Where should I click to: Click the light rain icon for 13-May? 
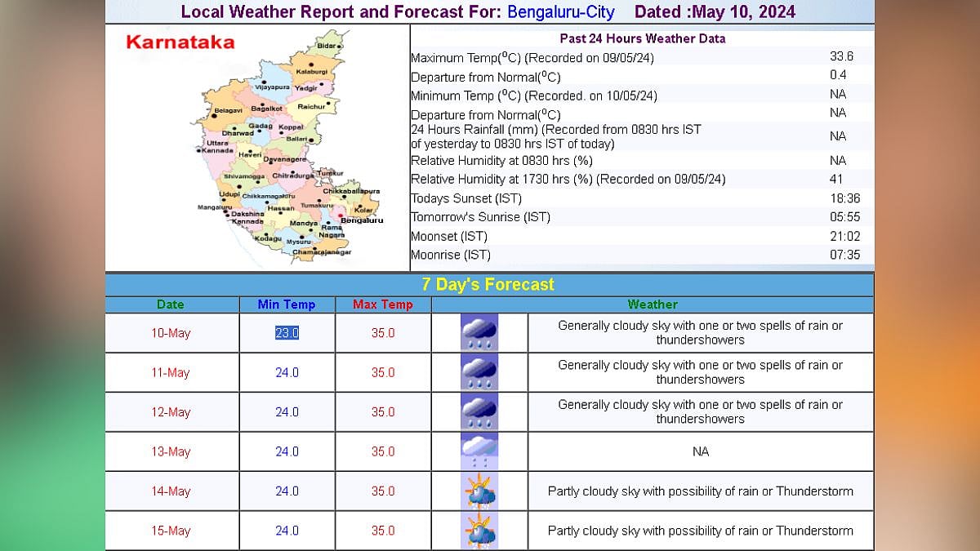coord(479,451)
